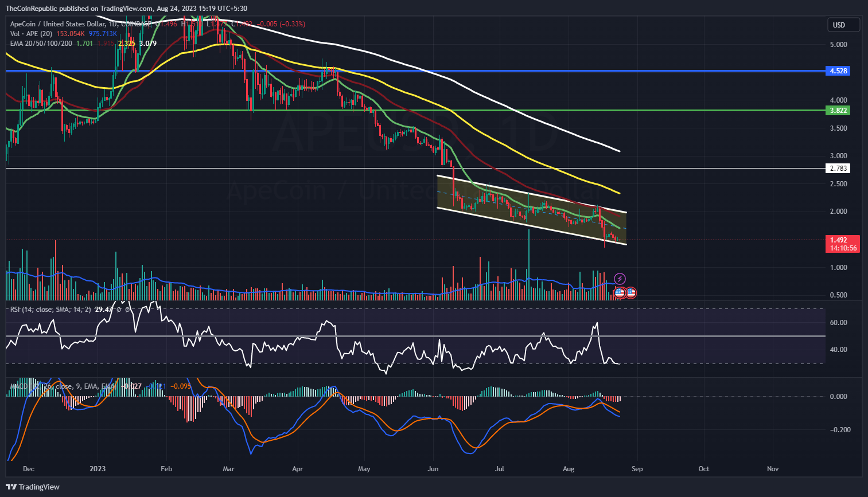Click the EMA 100 value 2.325
Image resolution: width=868 pixels, height=497 pixels.
(x=127, y=44)
